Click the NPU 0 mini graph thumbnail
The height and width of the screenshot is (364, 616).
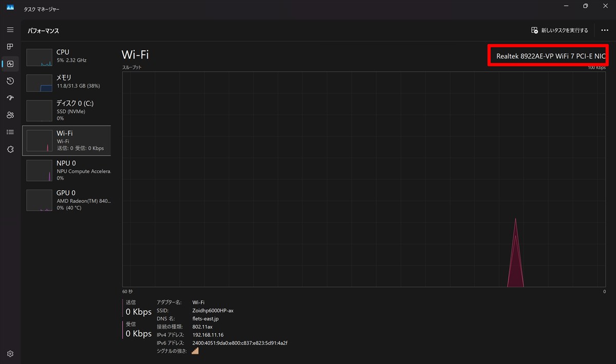40,171
